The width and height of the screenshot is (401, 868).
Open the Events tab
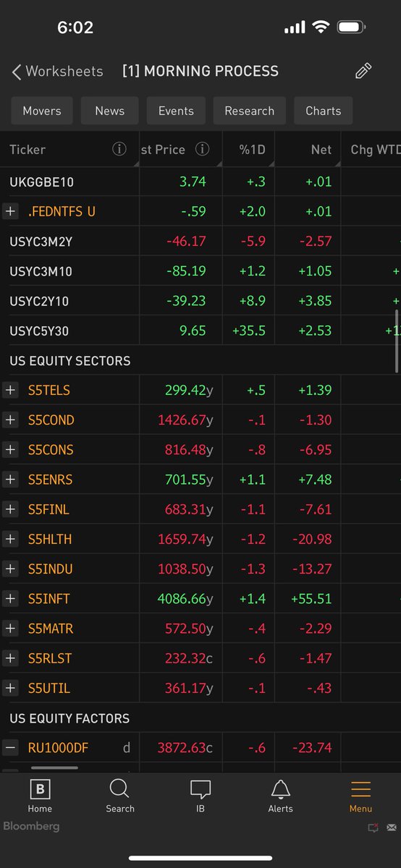176,111
